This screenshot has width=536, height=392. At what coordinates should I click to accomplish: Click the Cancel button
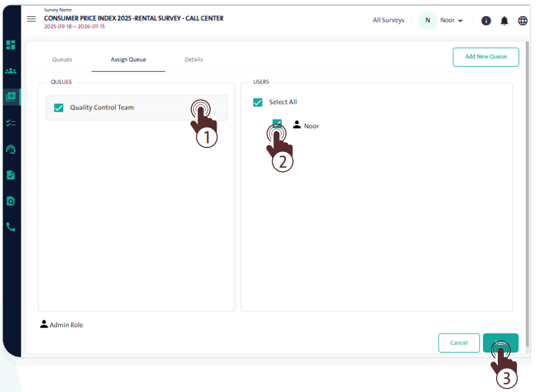[458, 343]
